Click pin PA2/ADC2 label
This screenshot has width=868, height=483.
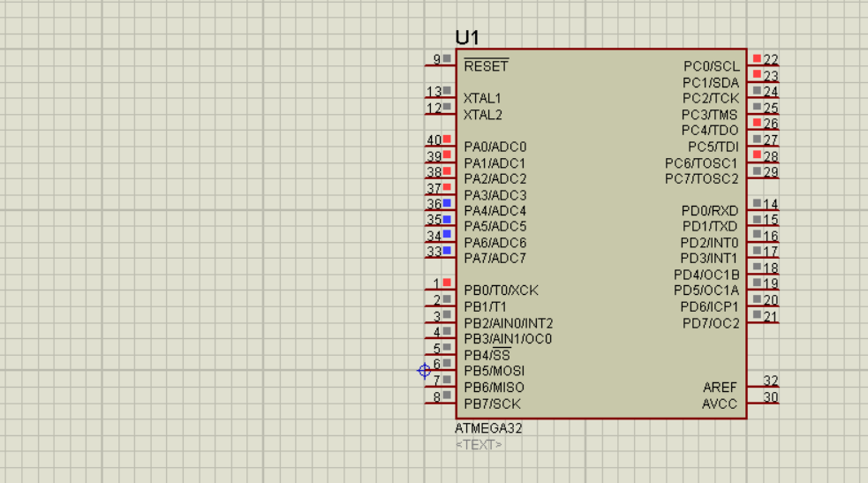(494, 178)
